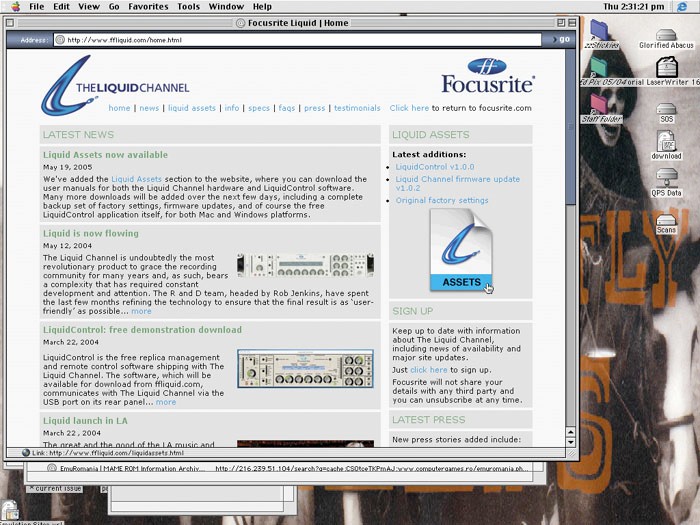
Task: Click The Liquid Channel logo
Action: coord(115,85)
